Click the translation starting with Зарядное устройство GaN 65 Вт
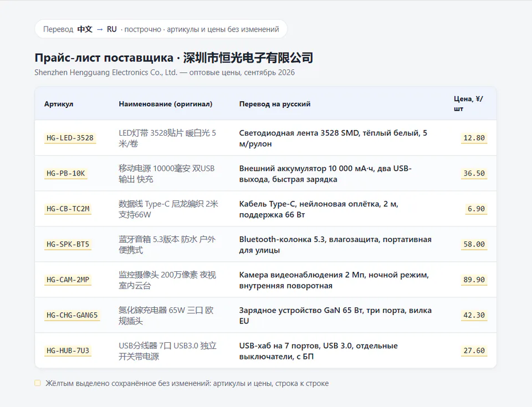 pyautogui.click(x=335, y=316)
